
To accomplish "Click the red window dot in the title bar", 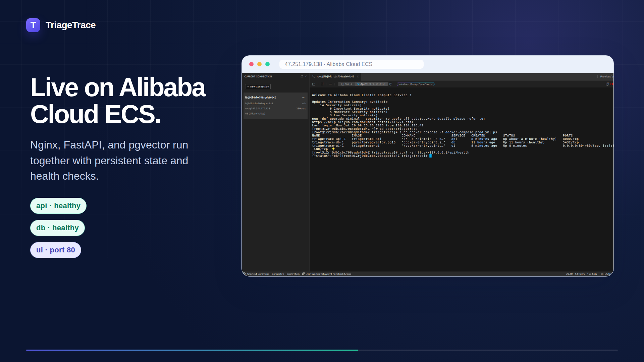I will pos(251,64).
